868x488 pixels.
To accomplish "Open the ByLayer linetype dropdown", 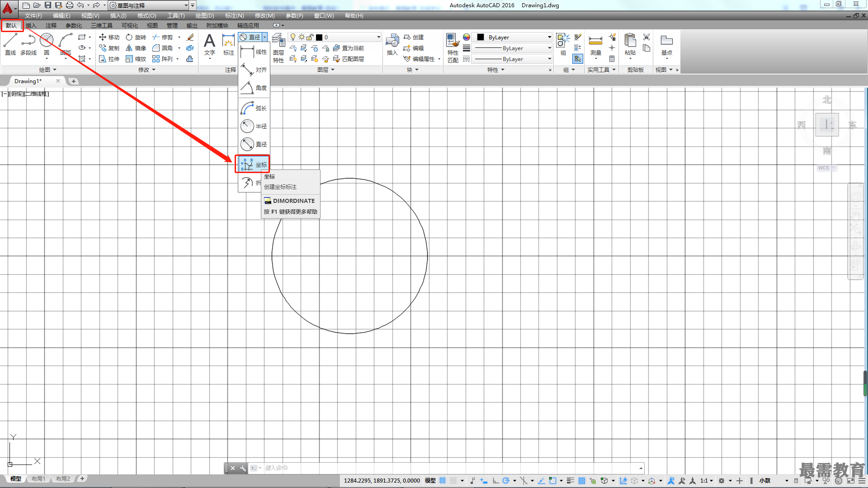I will tap(550, 59).
